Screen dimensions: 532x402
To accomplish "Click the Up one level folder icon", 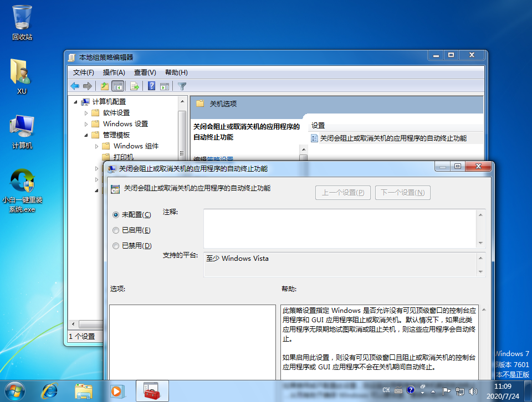I will pyautogui.click(x=105, y=86).
